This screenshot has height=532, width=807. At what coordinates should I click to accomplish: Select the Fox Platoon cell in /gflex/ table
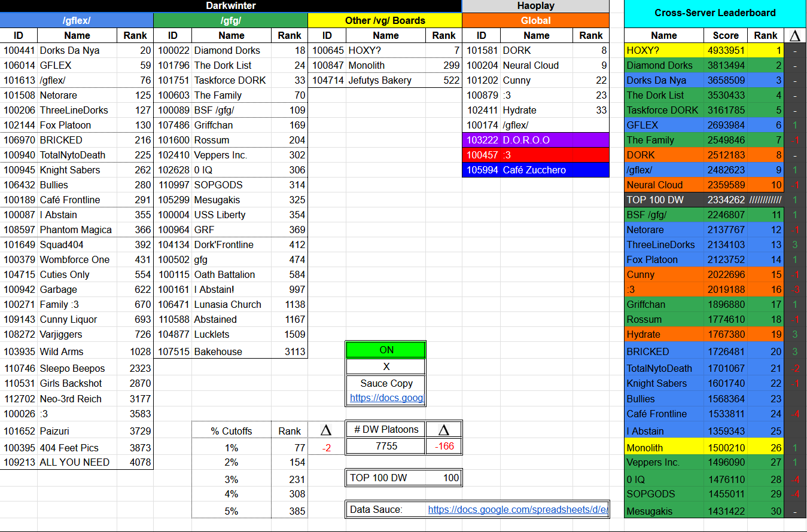pos(77,125)
